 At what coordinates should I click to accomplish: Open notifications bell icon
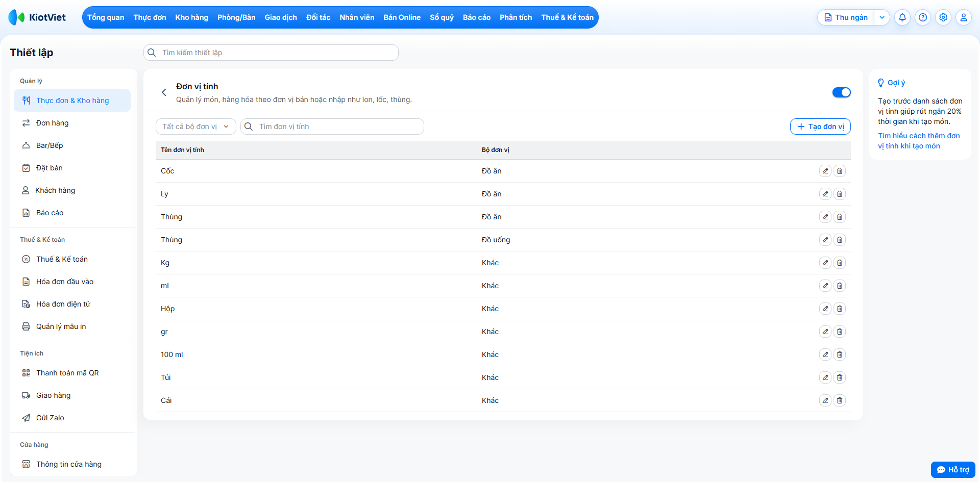pyautogui.click(x=902, y=17)
